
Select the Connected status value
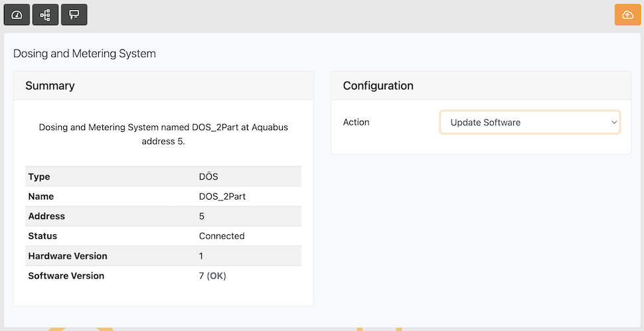pos(222,236)
